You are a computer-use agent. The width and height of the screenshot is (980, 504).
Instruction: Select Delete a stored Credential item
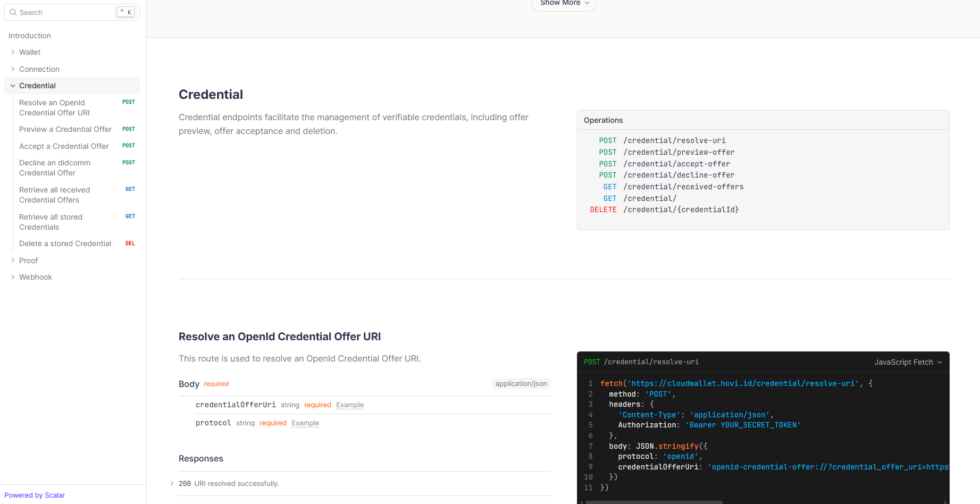click(65, 243)
